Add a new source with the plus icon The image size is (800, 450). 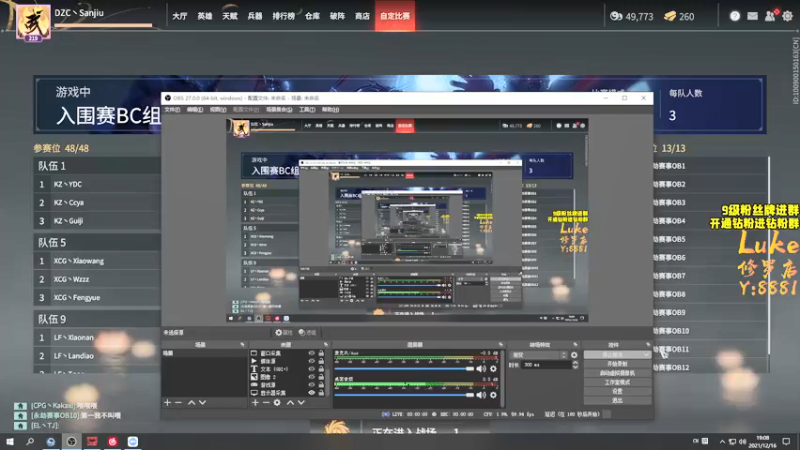point(255,403)
